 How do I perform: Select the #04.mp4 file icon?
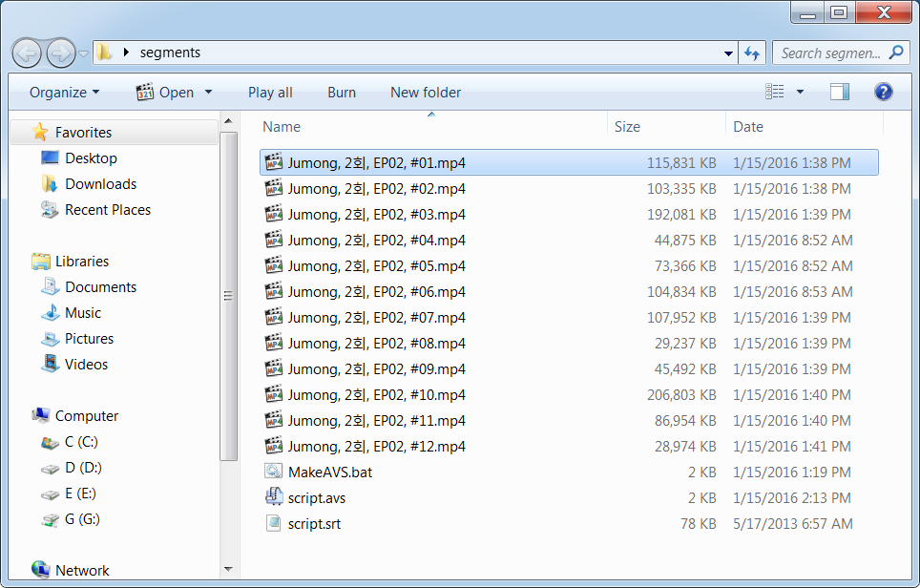(274, 240)
